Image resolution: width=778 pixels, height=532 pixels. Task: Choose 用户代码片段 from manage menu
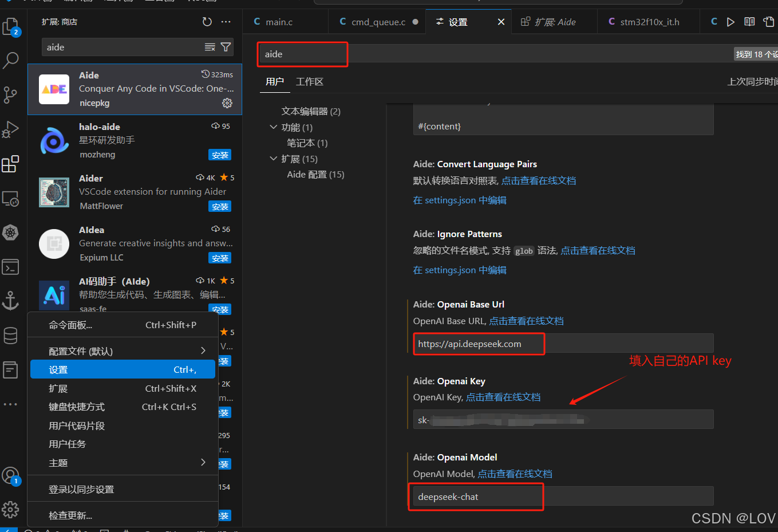123,425
